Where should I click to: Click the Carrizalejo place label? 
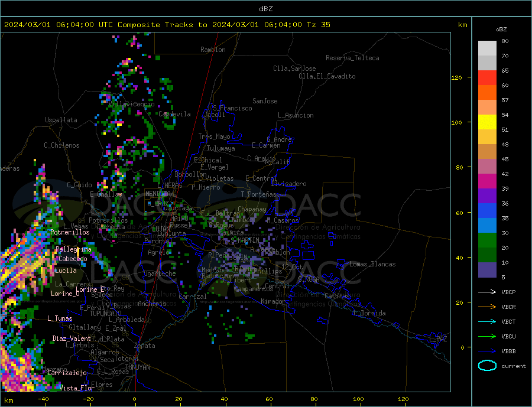[x=67, y=373]
